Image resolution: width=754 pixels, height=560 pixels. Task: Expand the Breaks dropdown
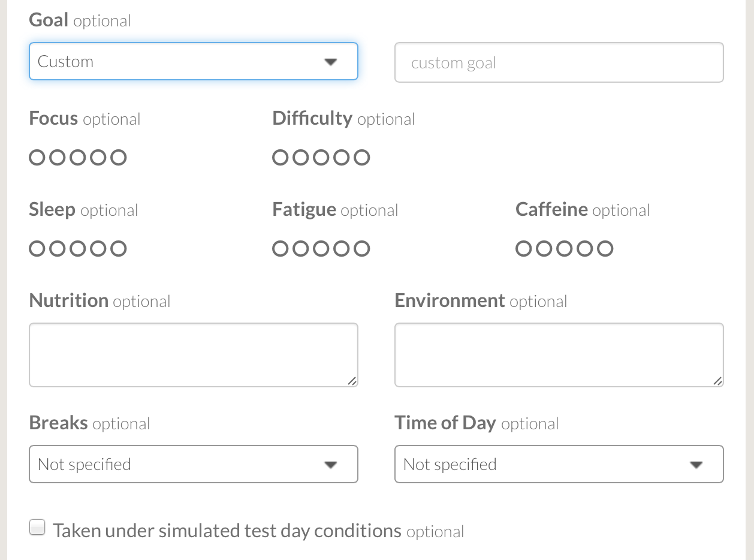193,464
